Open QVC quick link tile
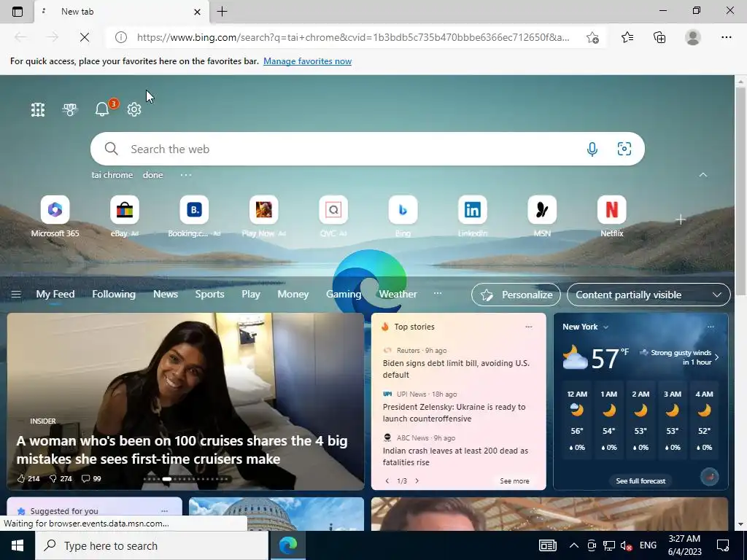Viewport: 747px width, 560px height. pos(333,217)
